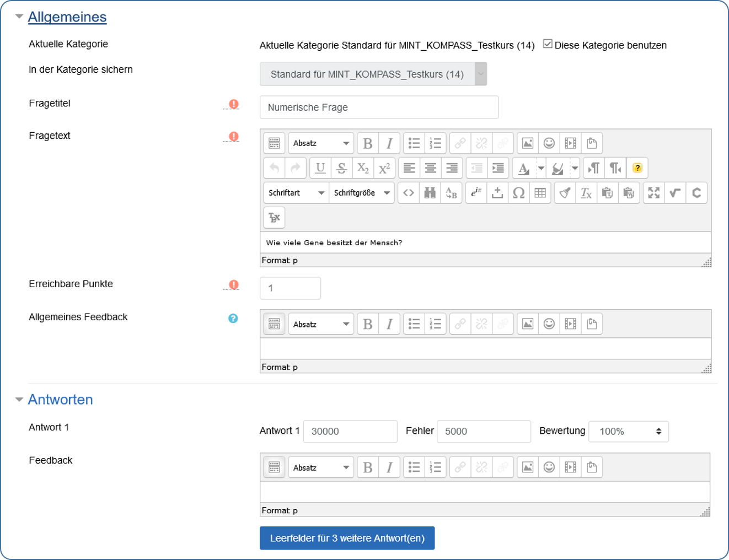
Task: Open Schriftart font dropdown
Action: [296, 193]
